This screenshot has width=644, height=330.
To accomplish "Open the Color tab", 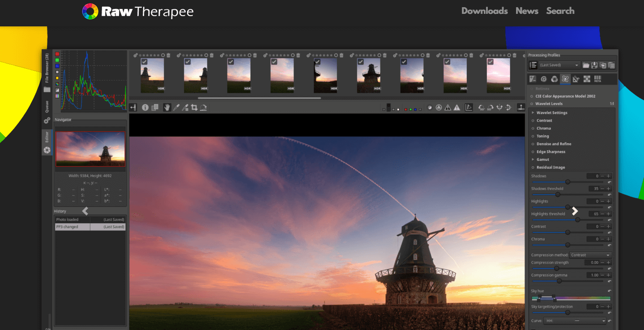I will pyautogui.click(x=554, y=79).
